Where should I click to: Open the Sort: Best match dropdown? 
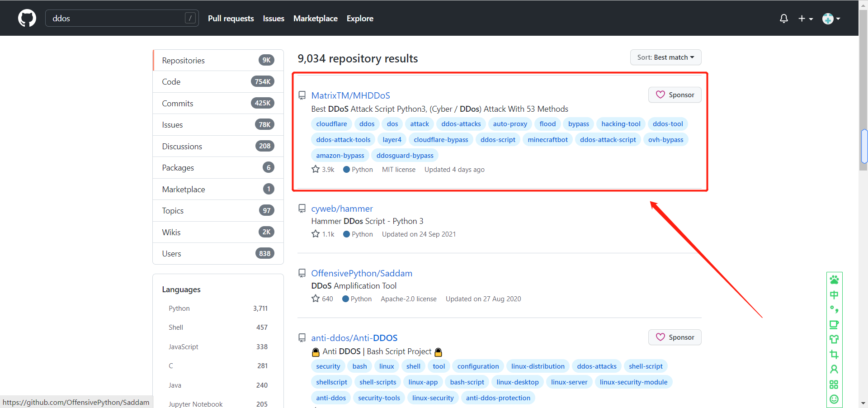click(x=665, y=57)
